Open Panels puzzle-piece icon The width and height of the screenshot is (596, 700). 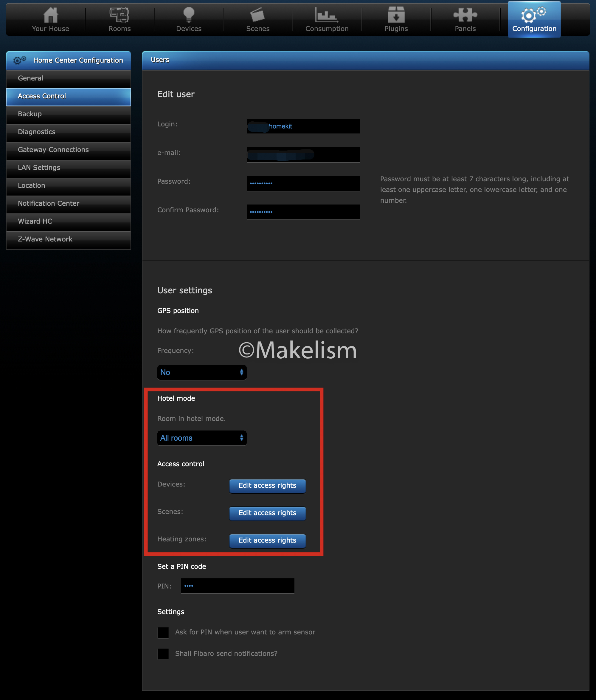click(x=465, y=15)
